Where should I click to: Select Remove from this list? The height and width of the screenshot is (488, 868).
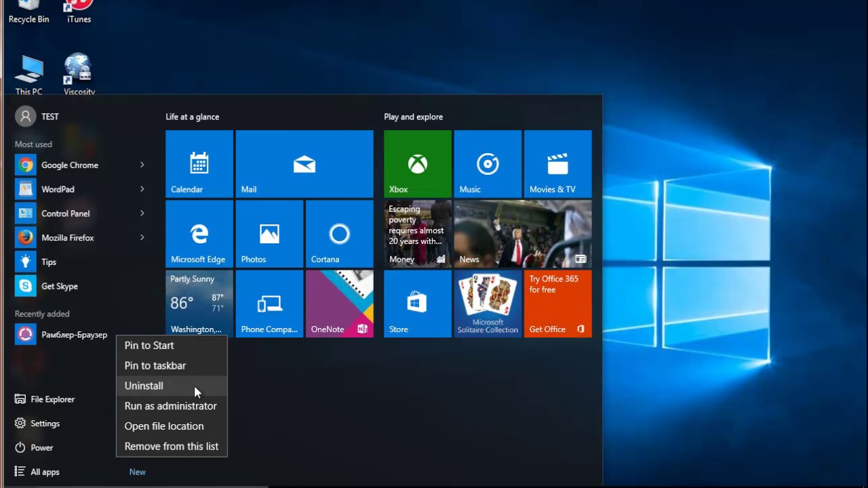172,447
